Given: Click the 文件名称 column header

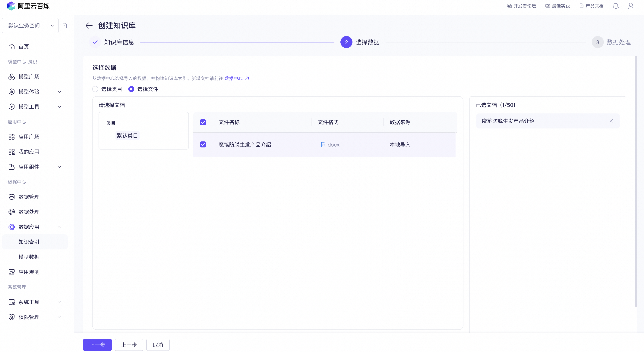Looking at the screenshot, I should click(x=229, y=122).
